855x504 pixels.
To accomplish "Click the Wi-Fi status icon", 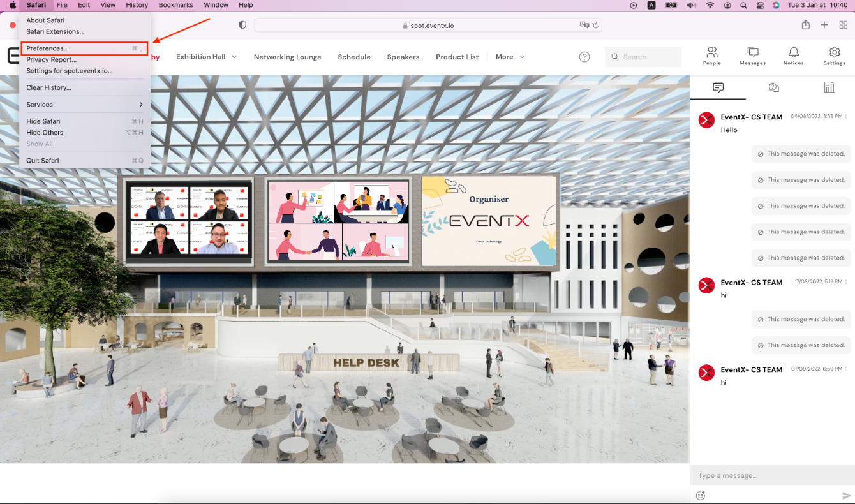I will pyautogui.click(x=710, y=5).
